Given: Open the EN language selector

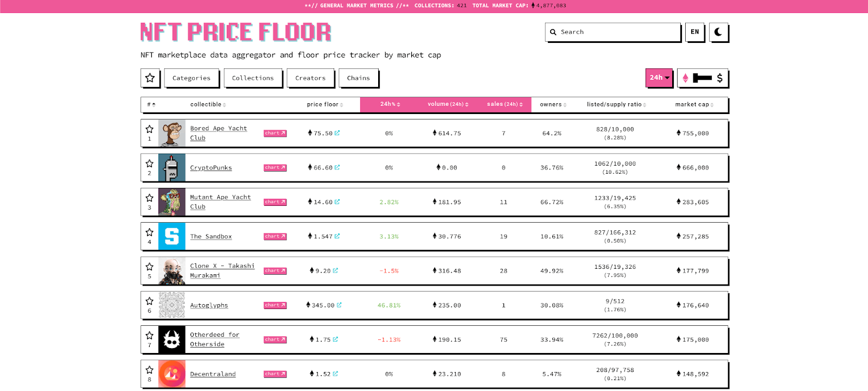Looking at the screenshot, I should 694,32.
